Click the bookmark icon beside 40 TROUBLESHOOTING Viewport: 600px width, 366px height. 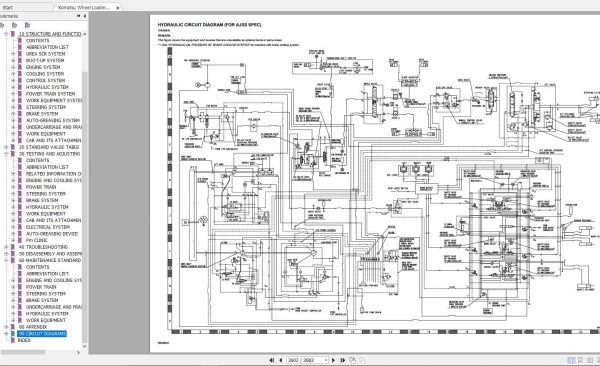pos(13,247)
